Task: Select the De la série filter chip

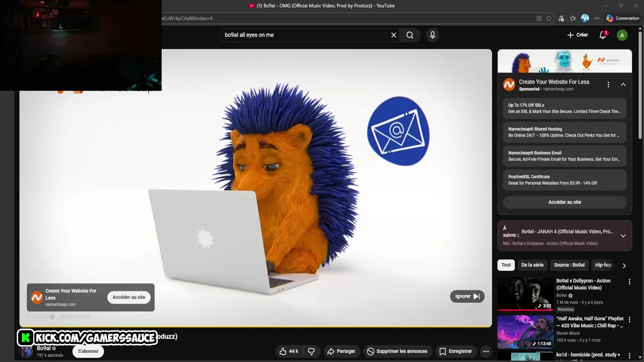Action: point(532,265)
